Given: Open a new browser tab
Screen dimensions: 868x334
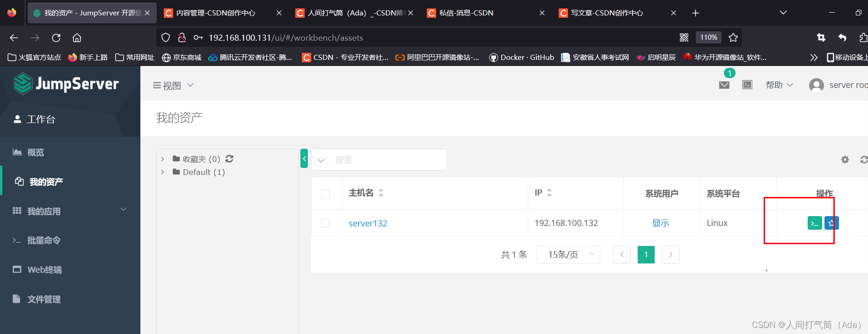Looking at the screenshot, I should pos(695,13).
